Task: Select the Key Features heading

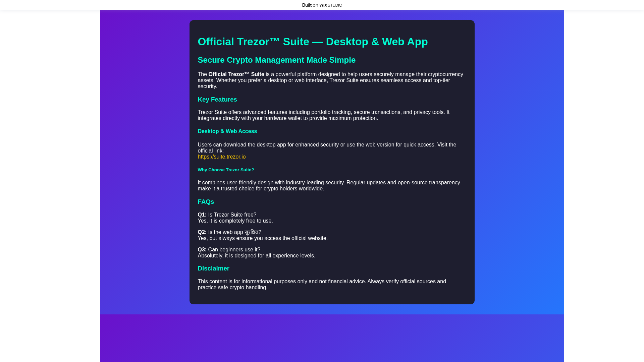Action: [217, 100]
